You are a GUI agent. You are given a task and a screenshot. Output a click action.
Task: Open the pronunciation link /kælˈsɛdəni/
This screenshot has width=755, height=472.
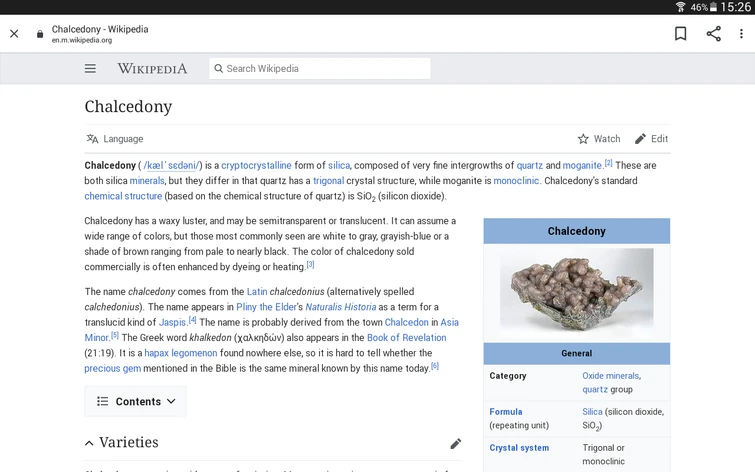[172, 165]
